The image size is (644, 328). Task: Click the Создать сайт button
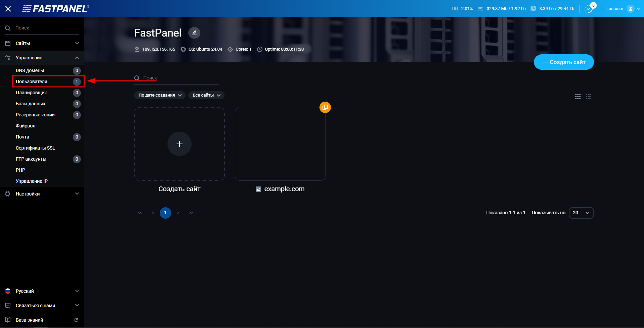click(563, 62)
